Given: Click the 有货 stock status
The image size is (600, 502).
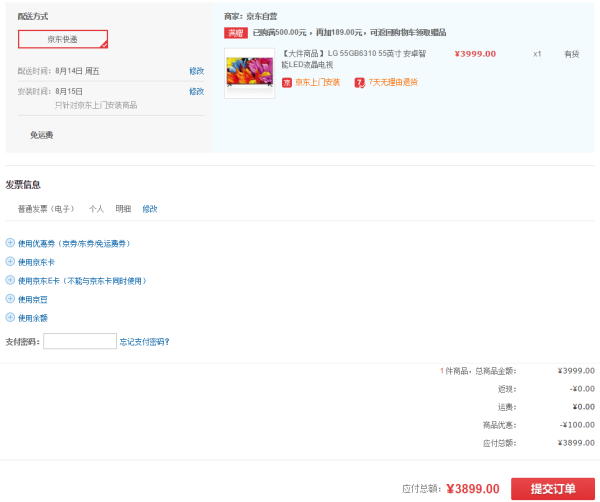Looking at the screenshot, I should pyautogui.click(x=572, y=54).
